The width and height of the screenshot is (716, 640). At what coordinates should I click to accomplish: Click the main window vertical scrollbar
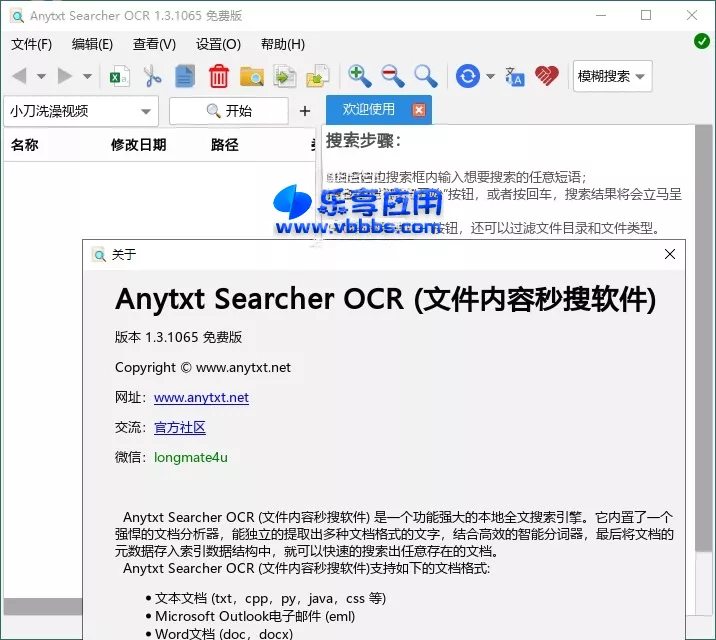tap(703, 338)
